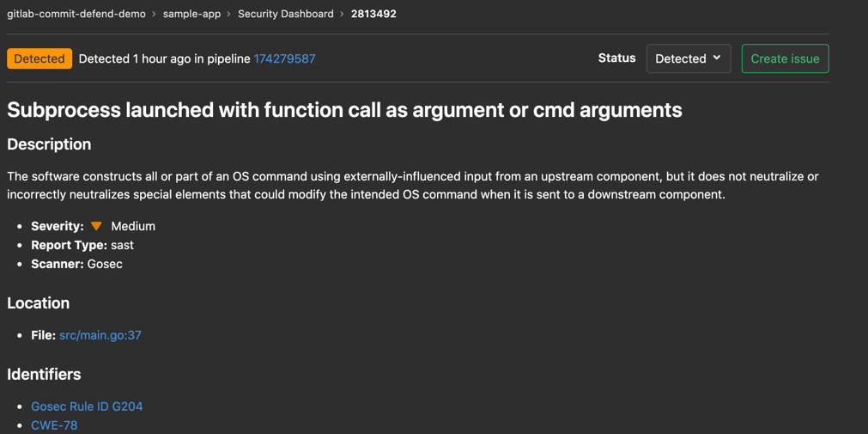Go to gitlab-commit-defend-demo breadcrumb
The height and width of the screenshot is (434, 868).
point(76,14)
